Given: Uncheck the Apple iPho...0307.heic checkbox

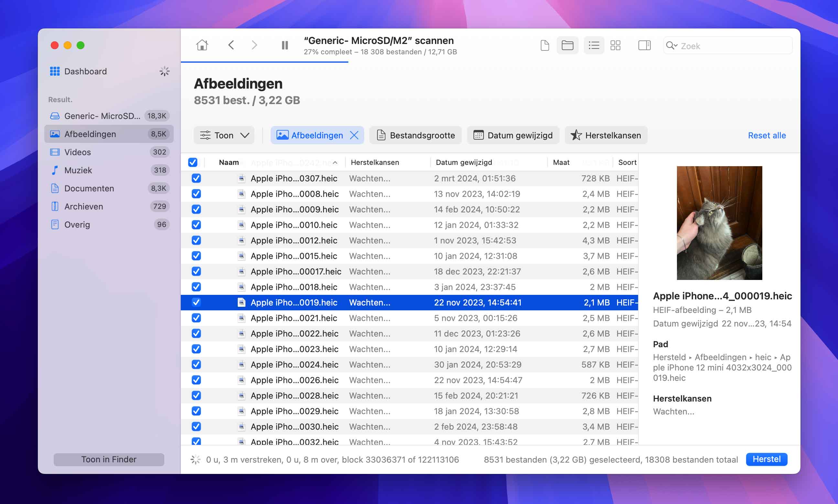Looking at the screenshot, I should (x=196, y=178).
